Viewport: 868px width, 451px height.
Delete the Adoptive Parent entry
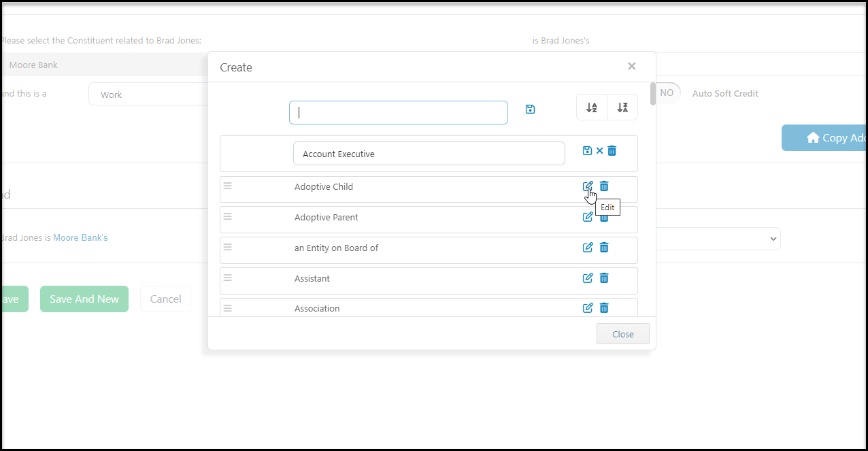tap(604, 217)
